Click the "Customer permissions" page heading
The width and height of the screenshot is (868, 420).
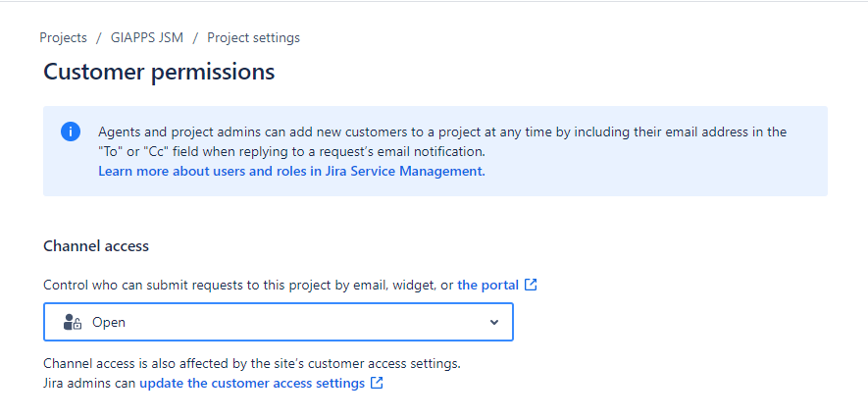pos(159,72)
